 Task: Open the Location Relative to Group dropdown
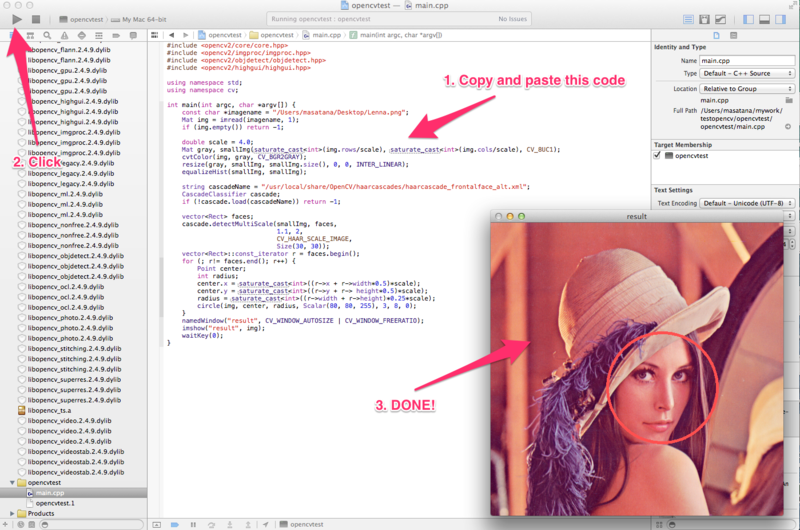[747, 89]
